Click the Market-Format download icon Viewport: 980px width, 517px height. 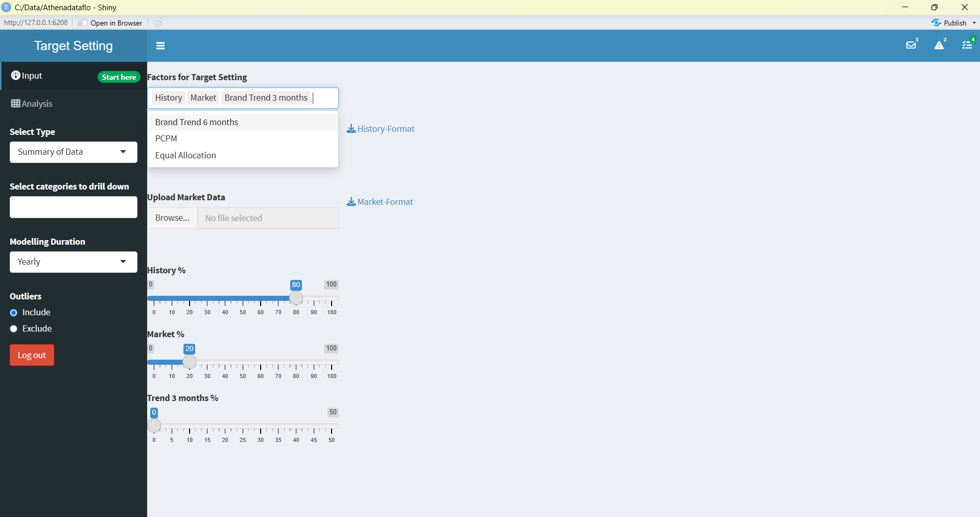coord(352,202)
